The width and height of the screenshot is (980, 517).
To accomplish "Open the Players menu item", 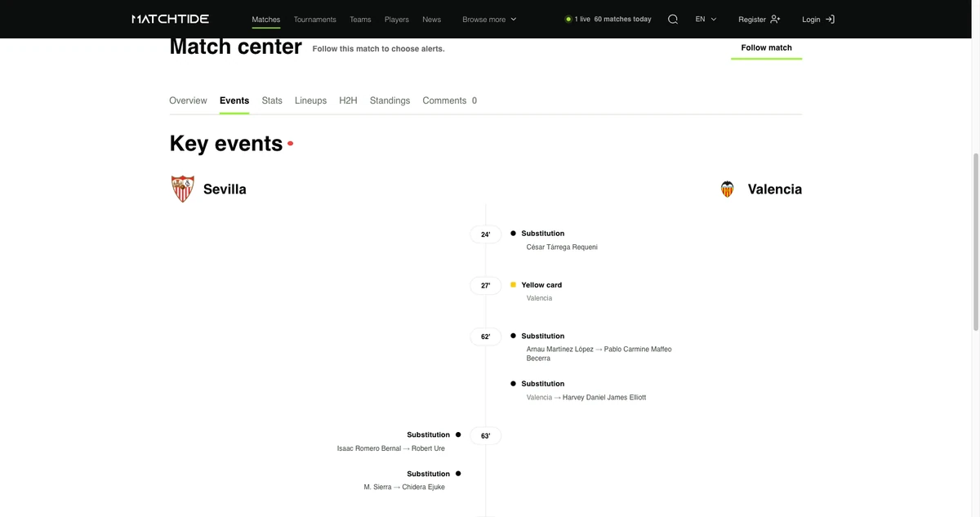I will click(x=397, y=19).
